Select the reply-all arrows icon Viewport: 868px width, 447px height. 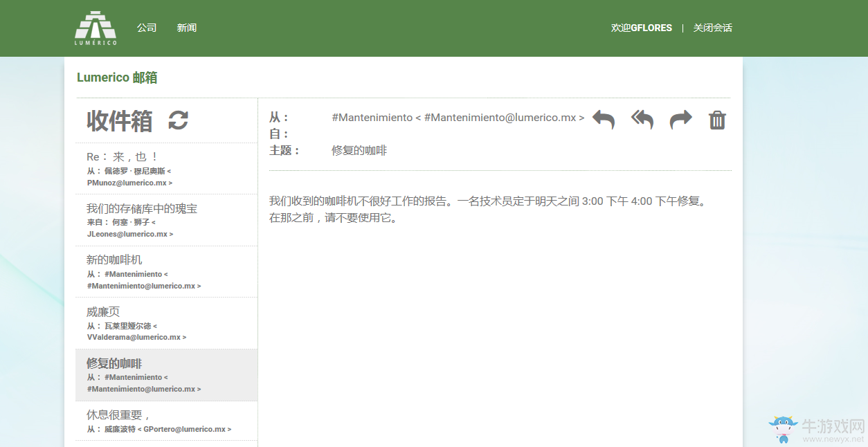pyautogui.click(x=641, y=119)
